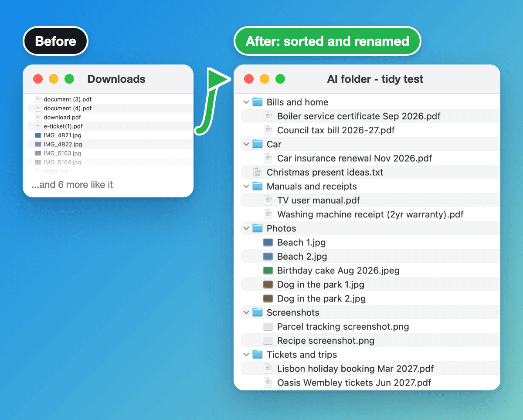The image size is (523, 420).
Task: Click the Birthday cake image thumbnail icon
Action: tap(268, 271)
